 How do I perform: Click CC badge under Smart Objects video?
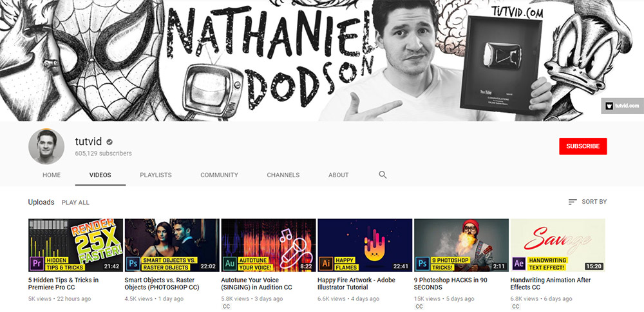tap(129, 307)
